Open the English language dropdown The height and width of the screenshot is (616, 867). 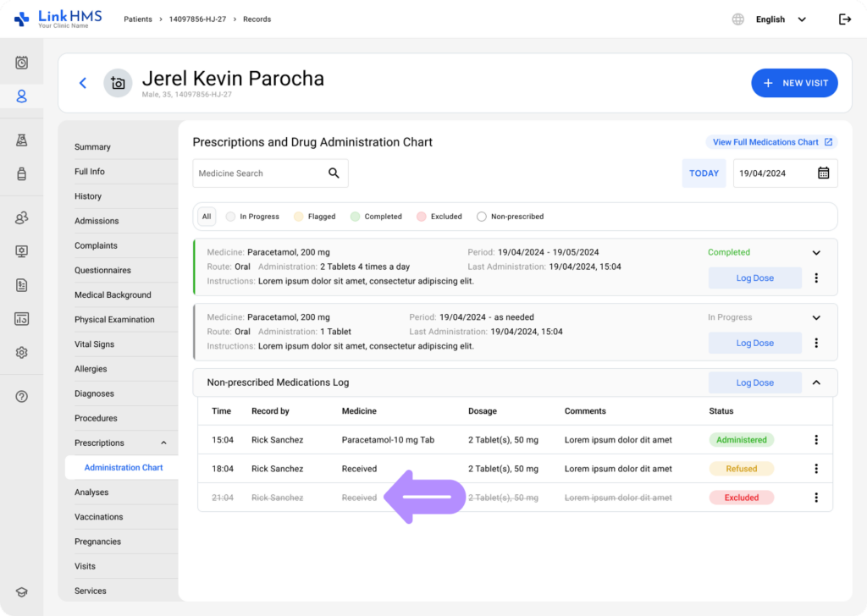click(x=779, y=19)
